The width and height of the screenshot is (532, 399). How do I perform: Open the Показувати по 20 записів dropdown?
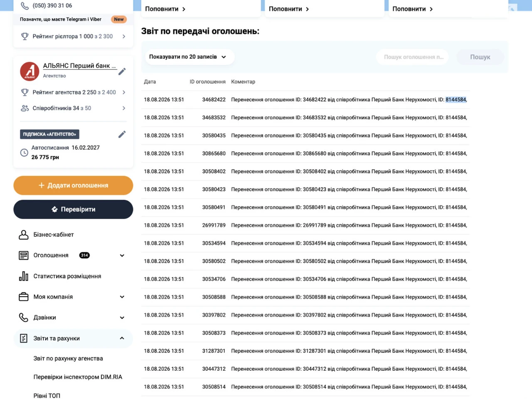[x=190, y=57]
